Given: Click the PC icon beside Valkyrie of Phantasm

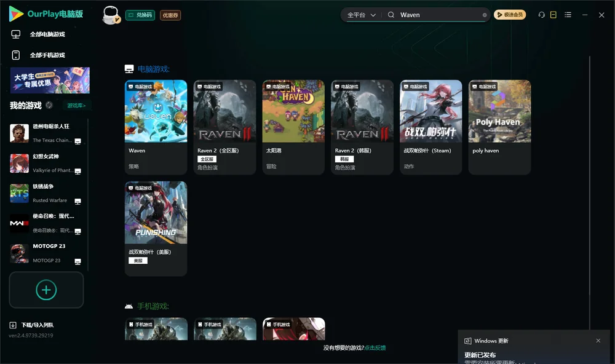Looking at the screenshot, I should [77, 172].
